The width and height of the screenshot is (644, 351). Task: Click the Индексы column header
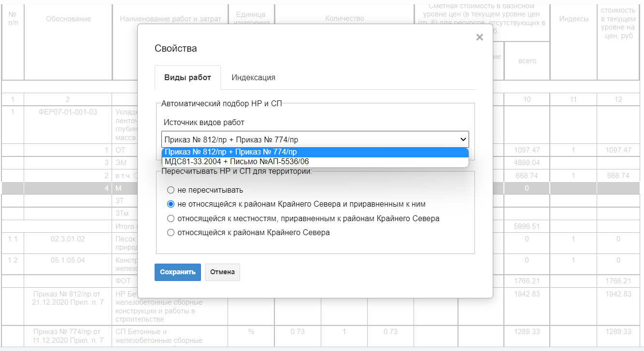[573, 19]
